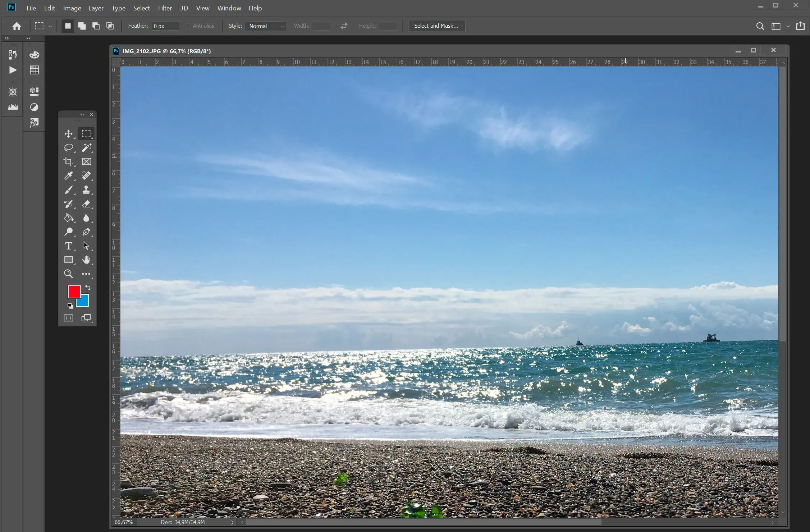This screenshot has width=810, height=532.
Task: Toggle screen mode button
Action: pyautogui.click(x=86, y=318)
